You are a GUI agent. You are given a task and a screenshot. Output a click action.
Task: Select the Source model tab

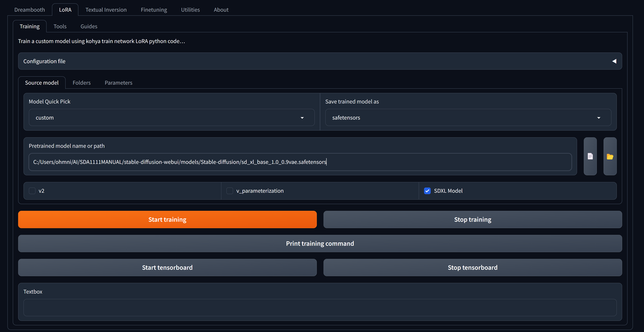pyautogui.click(x=42, y=83)
